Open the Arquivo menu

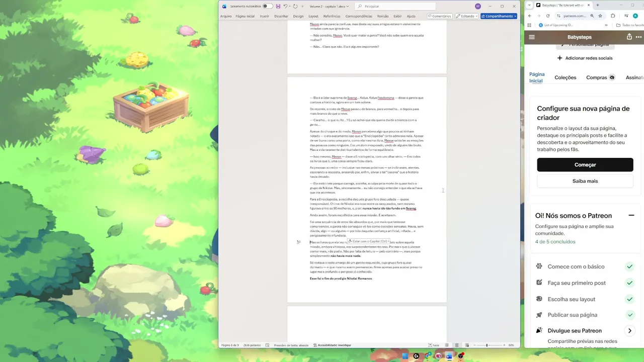226,16
